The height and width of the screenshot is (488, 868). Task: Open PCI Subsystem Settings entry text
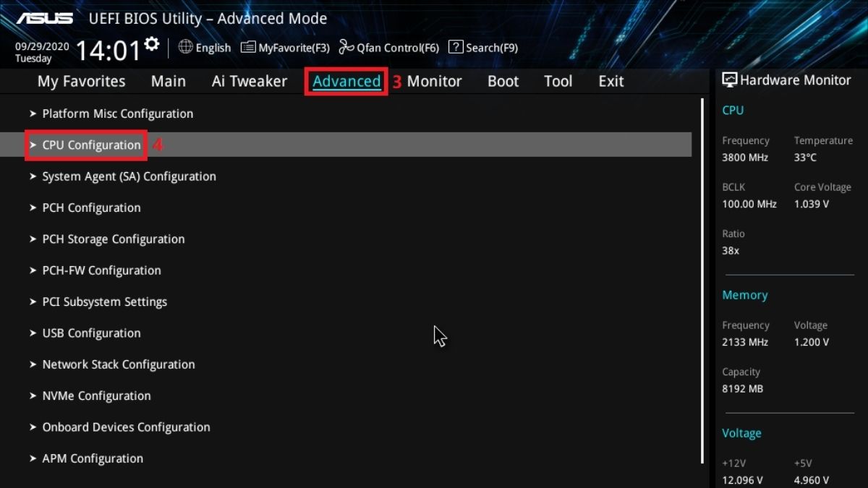[x=105, y=301]
